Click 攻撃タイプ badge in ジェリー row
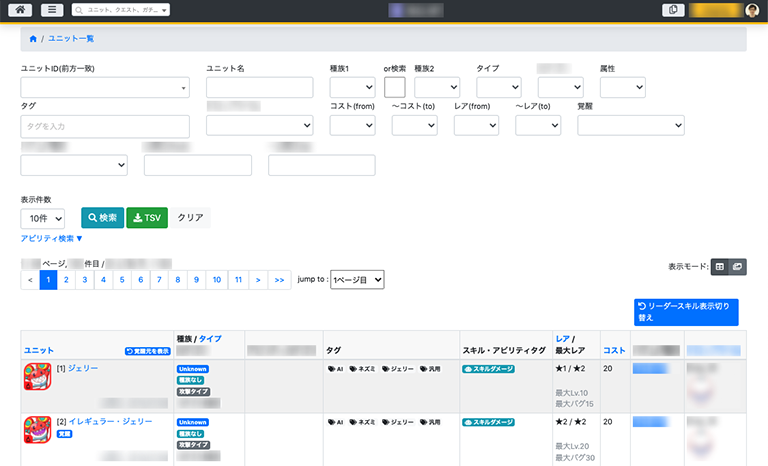The image size is (768, 466). (x=193, y=392)
